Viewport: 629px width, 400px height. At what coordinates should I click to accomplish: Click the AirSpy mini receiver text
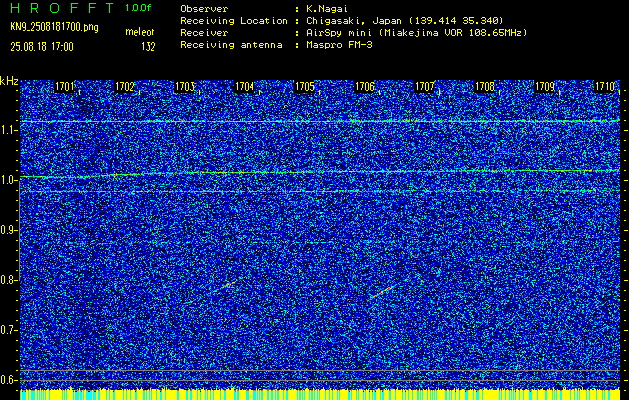click(417, 32)
